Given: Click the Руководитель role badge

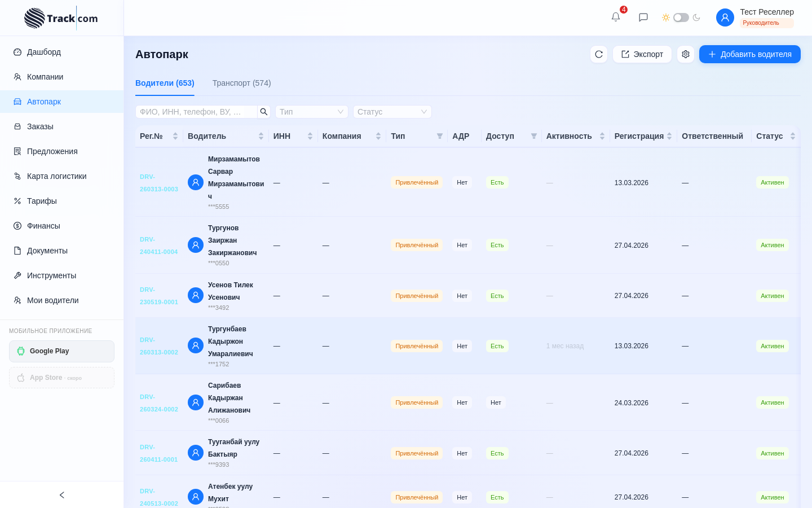Looking at the screenshot, I should coord(767,23).
